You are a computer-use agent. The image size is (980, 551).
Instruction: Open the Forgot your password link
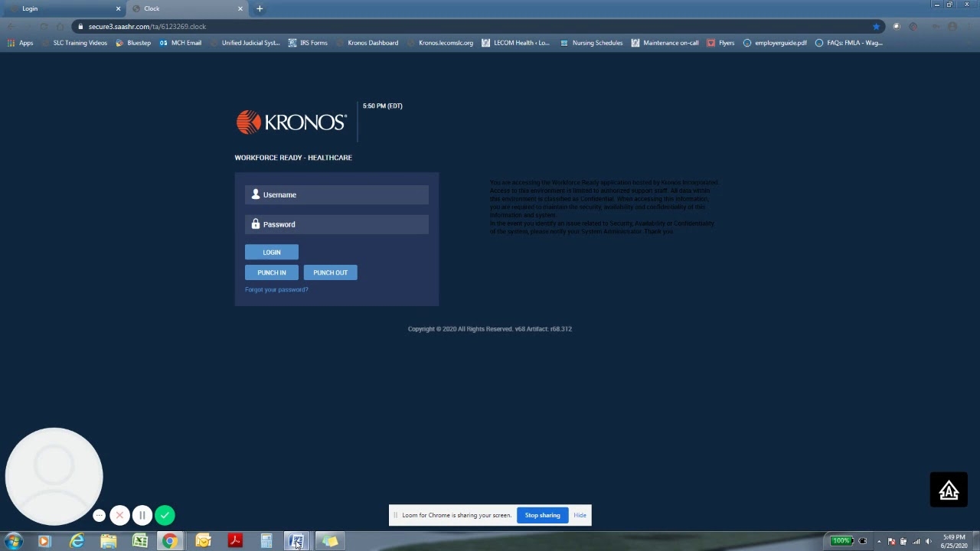click(x=276, y=289)
